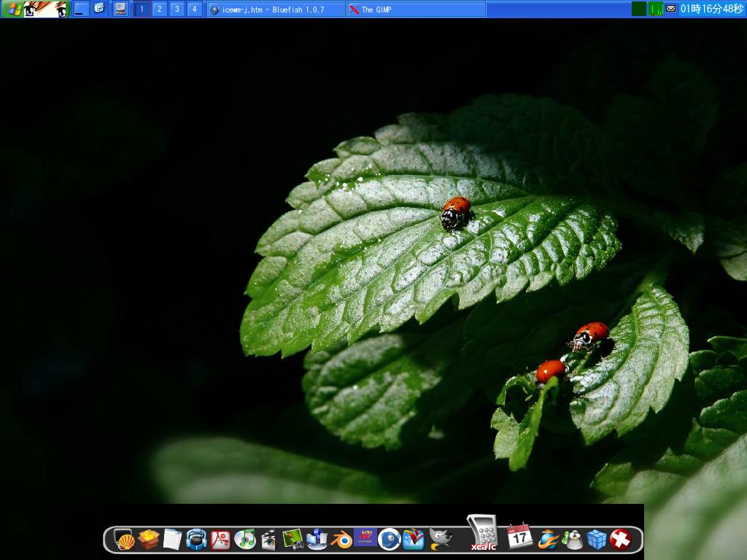Screen dimensions: 747x560
Task: Open the IceWM start menu
Action: pos(13,9)
